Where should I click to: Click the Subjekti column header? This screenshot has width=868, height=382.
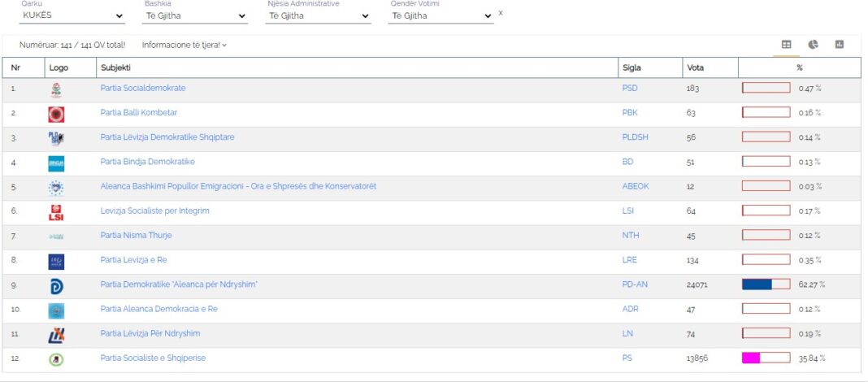(116, 68)
